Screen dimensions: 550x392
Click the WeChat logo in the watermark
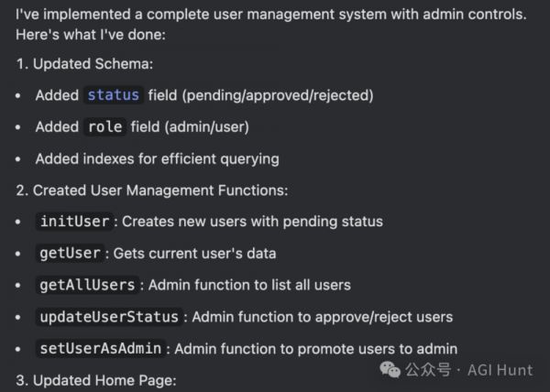click(x=390, y=369)
